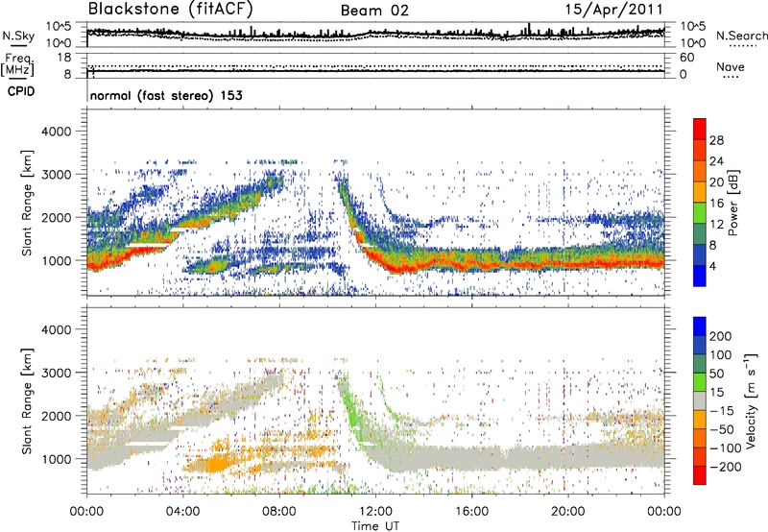Click the 'Nave' legend label
This screenshot has width=768, height=532.
pos(731,66)
